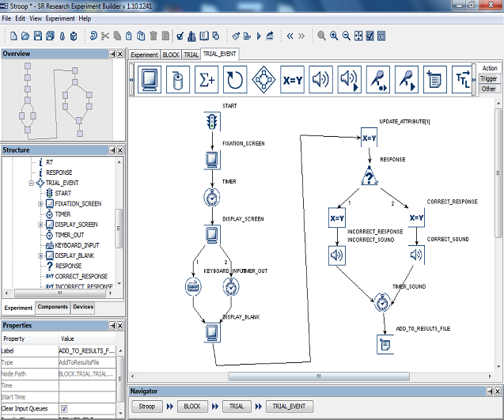Image resolution: width=504 pixels, height=420 pixels.
Task: Open the Help menu
Action: tap(85, 18)
